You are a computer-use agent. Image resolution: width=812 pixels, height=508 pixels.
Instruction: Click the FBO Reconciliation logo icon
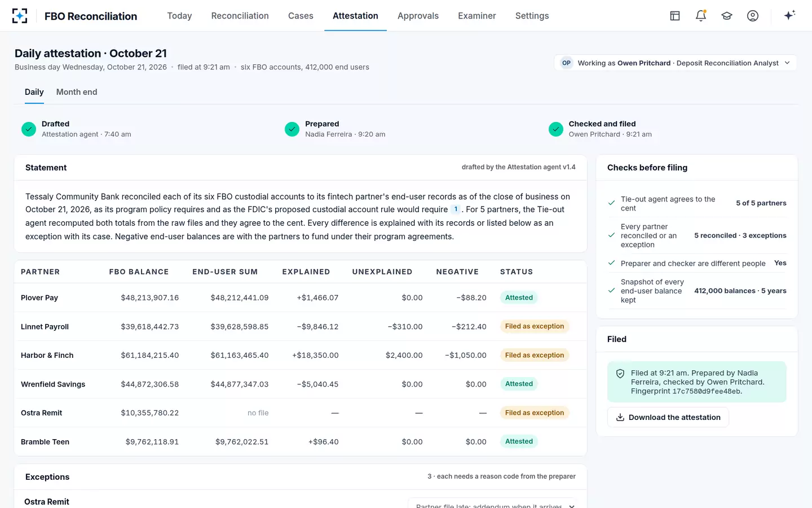(x=20, y=16)
